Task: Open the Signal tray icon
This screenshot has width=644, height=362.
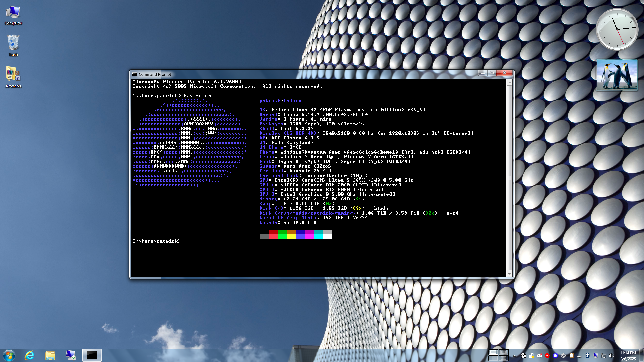Action: [x=555, y=355]
